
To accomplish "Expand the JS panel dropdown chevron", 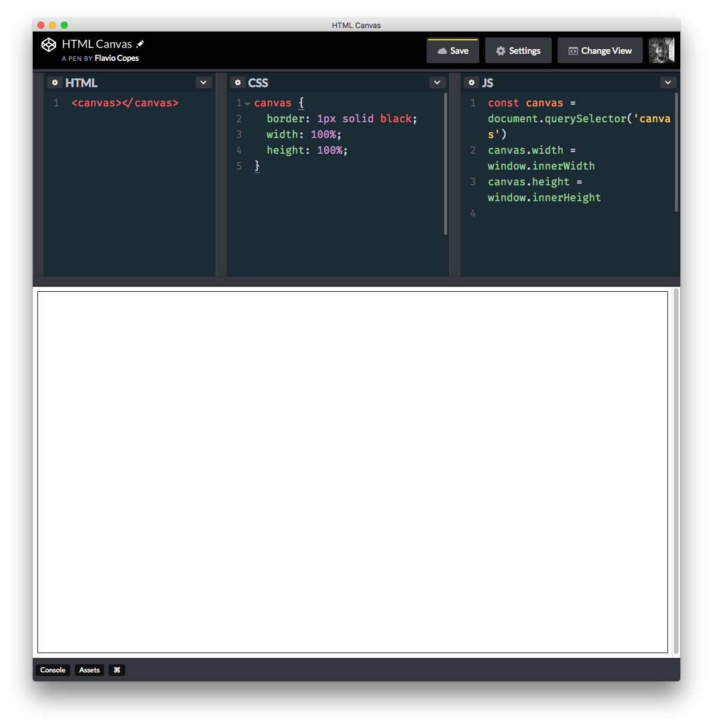I will click(x=668, y=82).
